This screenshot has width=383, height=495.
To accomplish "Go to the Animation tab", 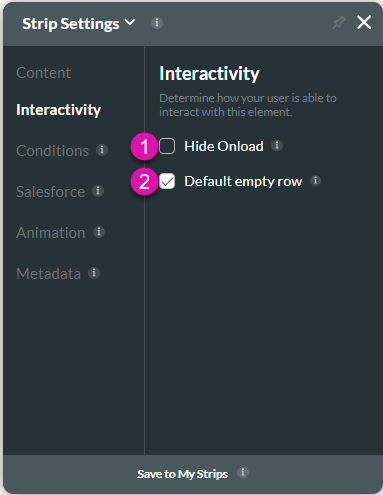I will [51, 233].
